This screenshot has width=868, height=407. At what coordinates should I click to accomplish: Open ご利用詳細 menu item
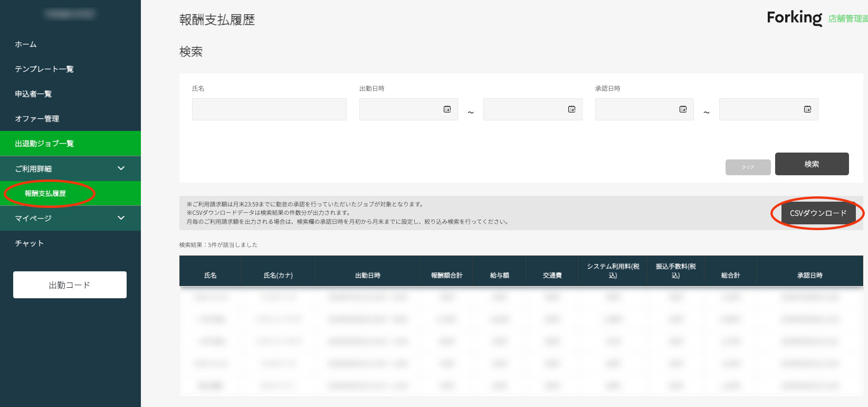coord(70,169)
